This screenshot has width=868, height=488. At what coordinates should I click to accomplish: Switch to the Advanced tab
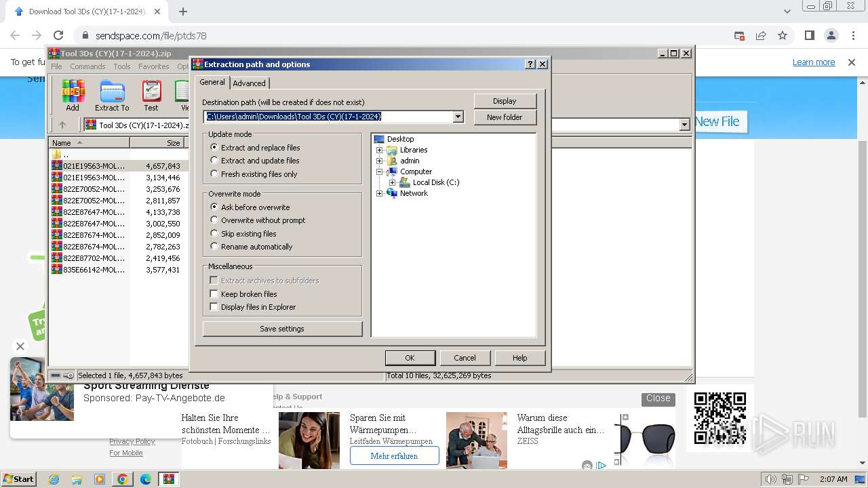pyautogui.click(x=250, y=83)
